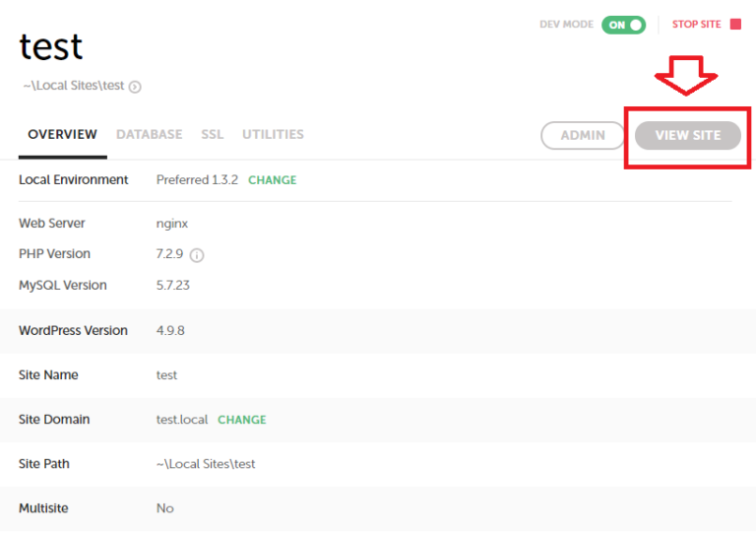This screenshot has height=533, width=756.
Task: Open the site with View Site button
Action: [688, 135]
